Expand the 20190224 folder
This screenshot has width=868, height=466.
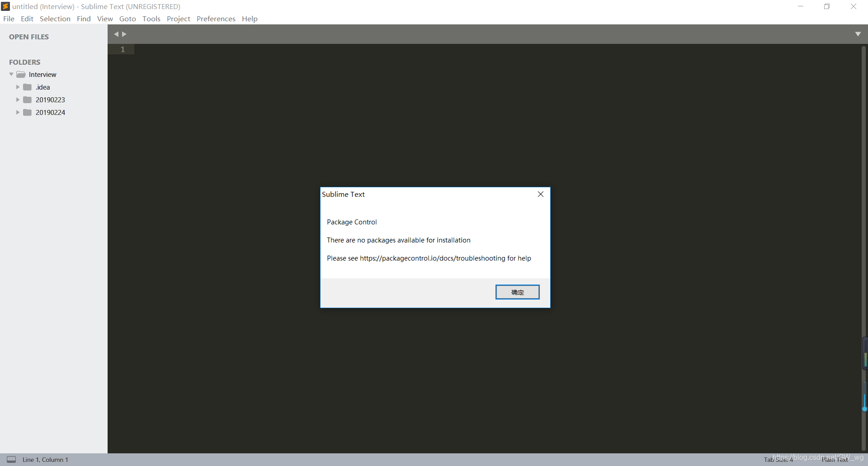coord(18,112)
